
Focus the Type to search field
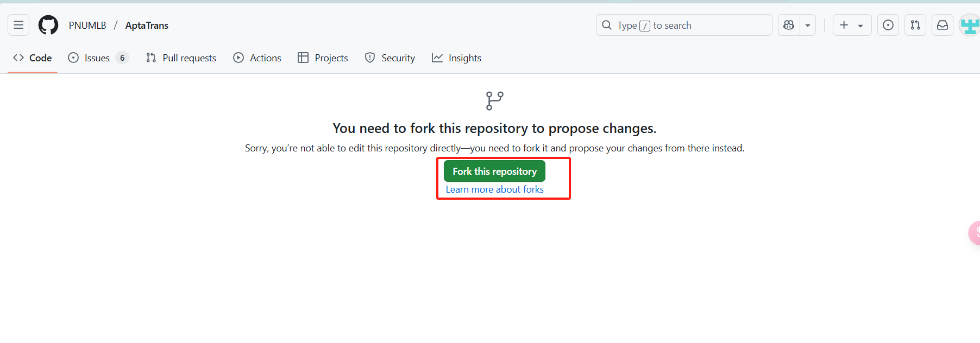683,25
